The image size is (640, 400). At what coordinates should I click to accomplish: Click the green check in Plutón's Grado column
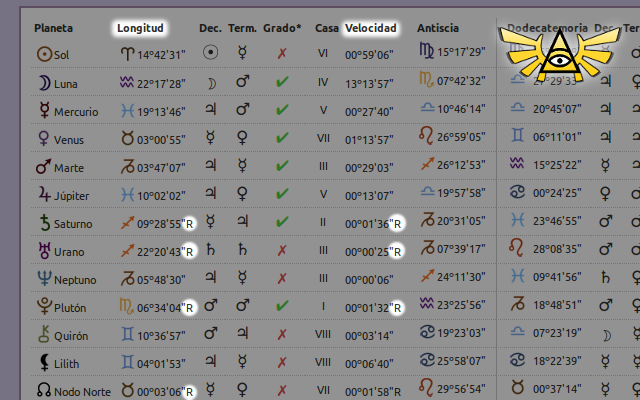click(x=282, y=306)
